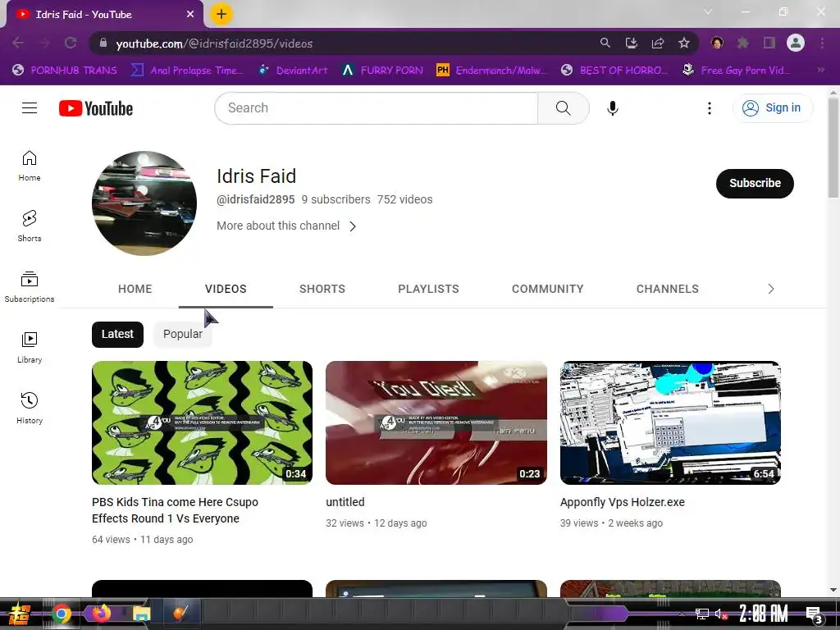Switch to the SHORTS tab
The height and width of the screenshot is (630, 840).
[x=322, y=289]
